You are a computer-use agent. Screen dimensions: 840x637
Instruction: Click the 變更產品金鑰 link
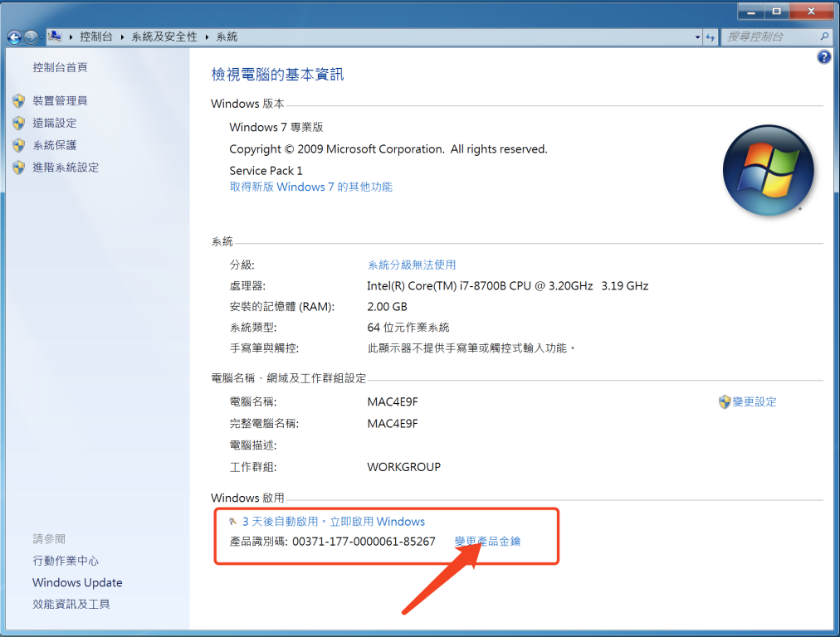click(x=487, y=542)
